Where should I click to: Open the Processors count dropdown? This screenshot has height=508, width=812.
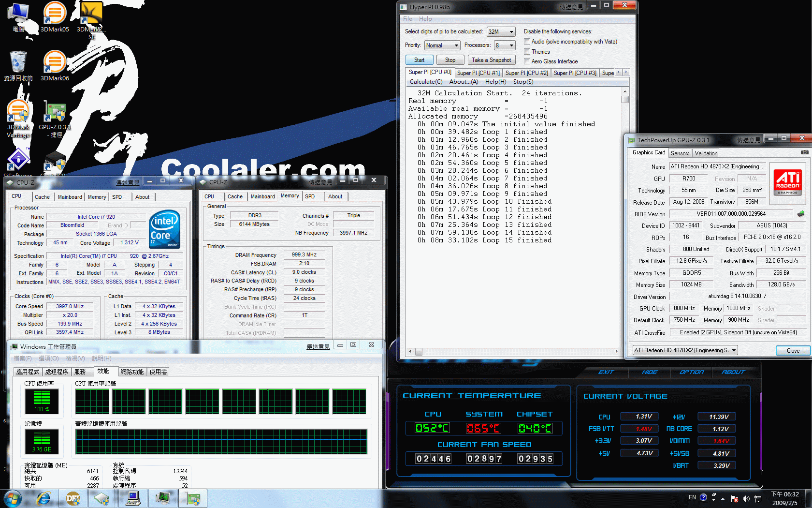505,45
